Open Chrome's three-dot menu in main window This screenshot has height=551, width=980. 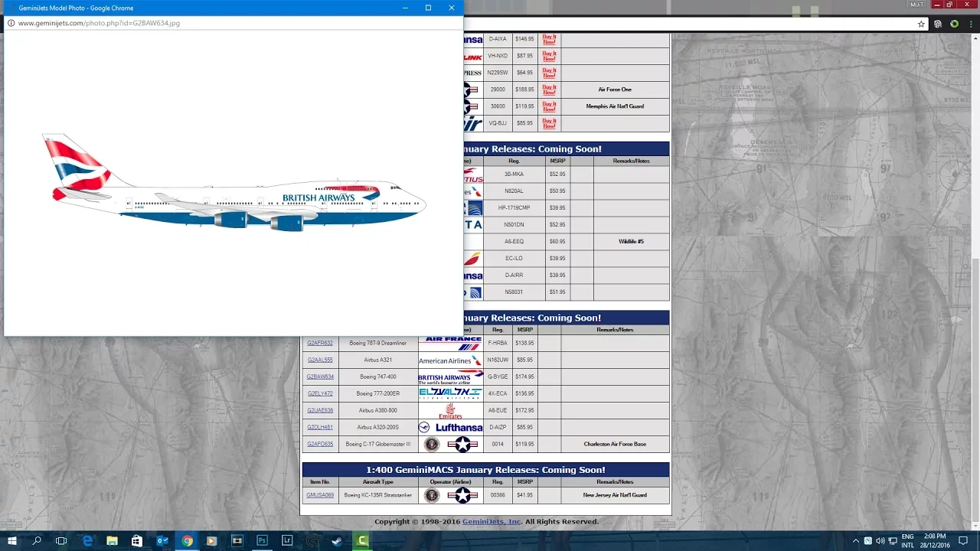tap(971, 24)
